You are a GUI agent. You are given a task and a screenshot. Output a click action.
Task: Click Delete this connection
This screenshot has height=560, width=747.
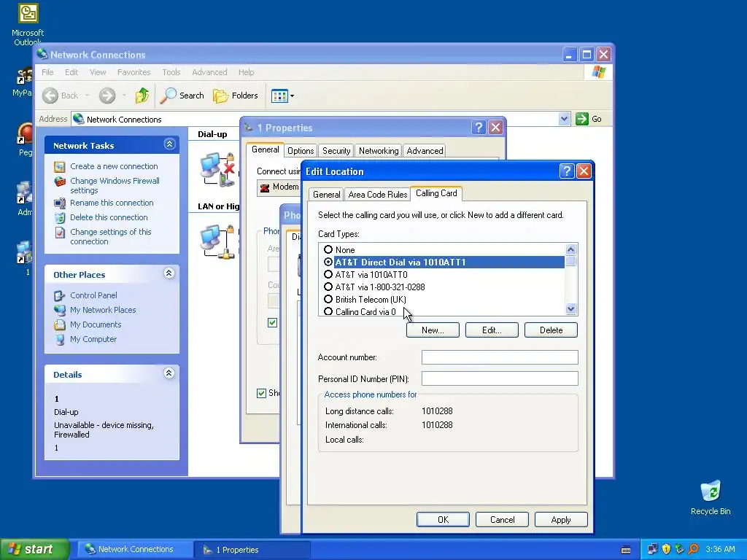109,217
